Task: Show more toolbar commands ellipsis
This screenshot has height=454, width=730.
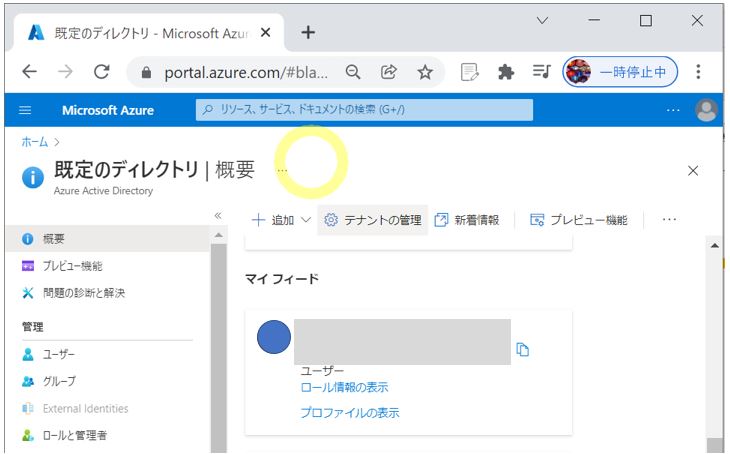Action: (669, 219)
